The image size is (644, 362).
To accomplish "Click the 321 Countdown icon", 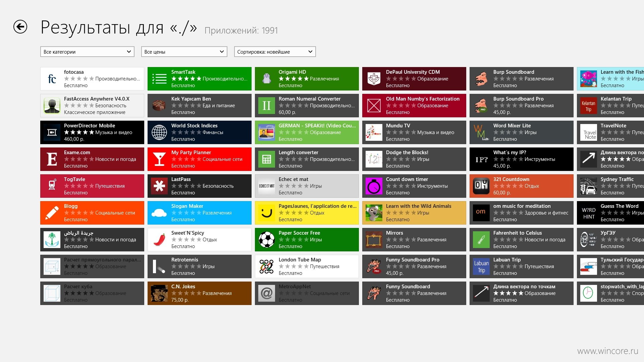I will click(481, 186).
